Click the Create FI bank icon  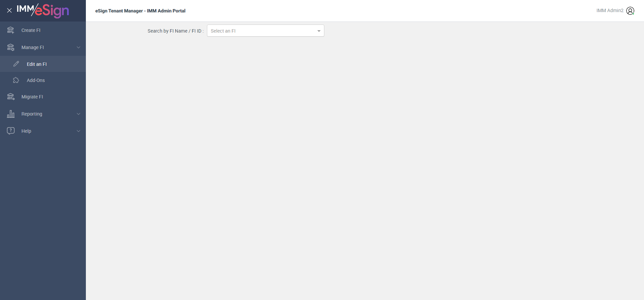(11, 30)
